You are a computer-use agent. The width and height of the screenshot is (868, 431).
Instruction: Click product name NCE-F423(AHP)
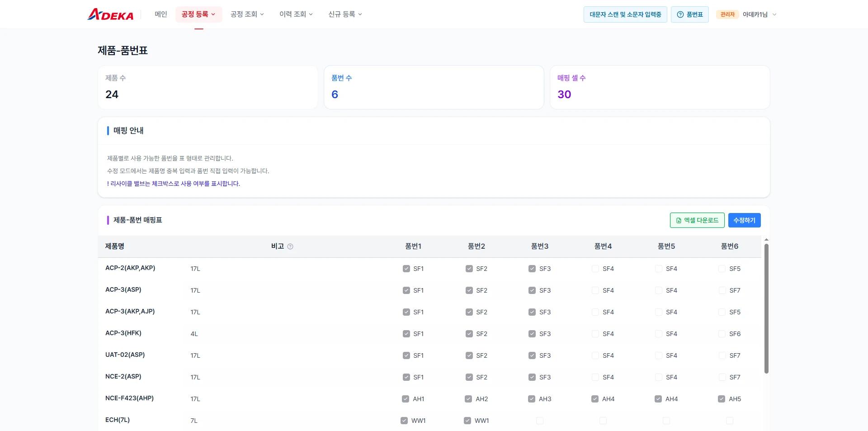[x=129, y=398]
